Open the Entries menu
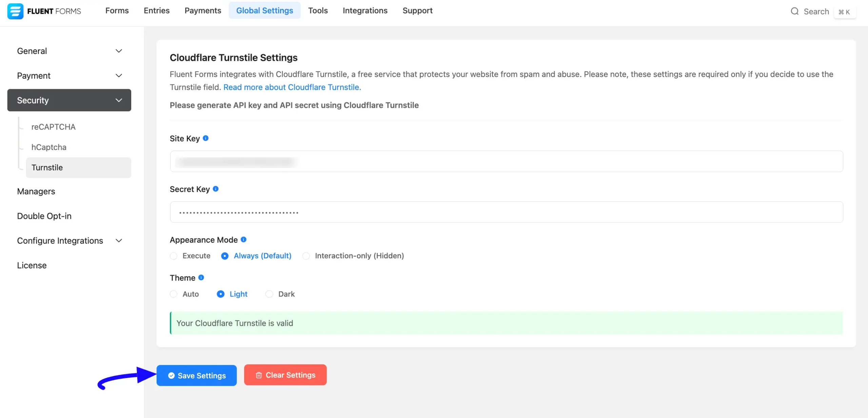Screen dimensions: 868x418 157,11
